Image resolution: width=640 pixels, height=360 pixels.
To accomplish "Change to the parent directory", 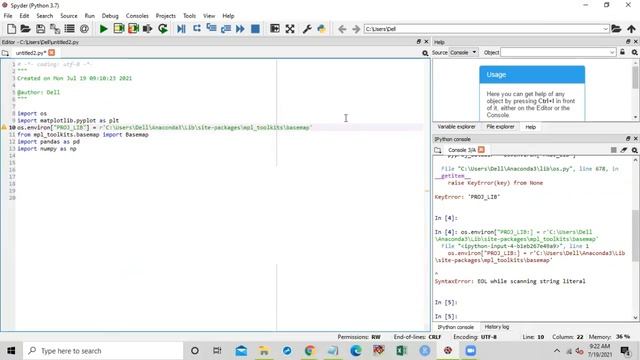I will pyautogui.click(x=631, y=29).
